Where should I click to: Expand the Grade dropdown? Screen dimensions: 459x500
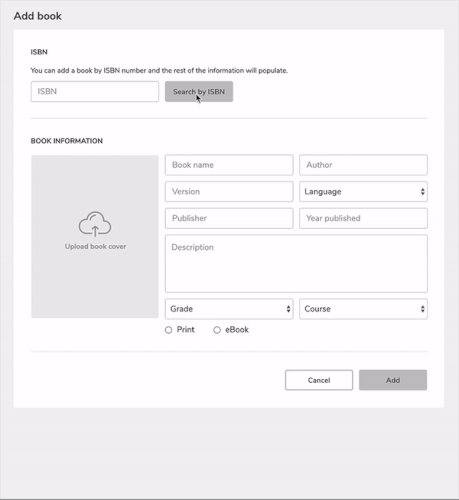tap(229, 309)
